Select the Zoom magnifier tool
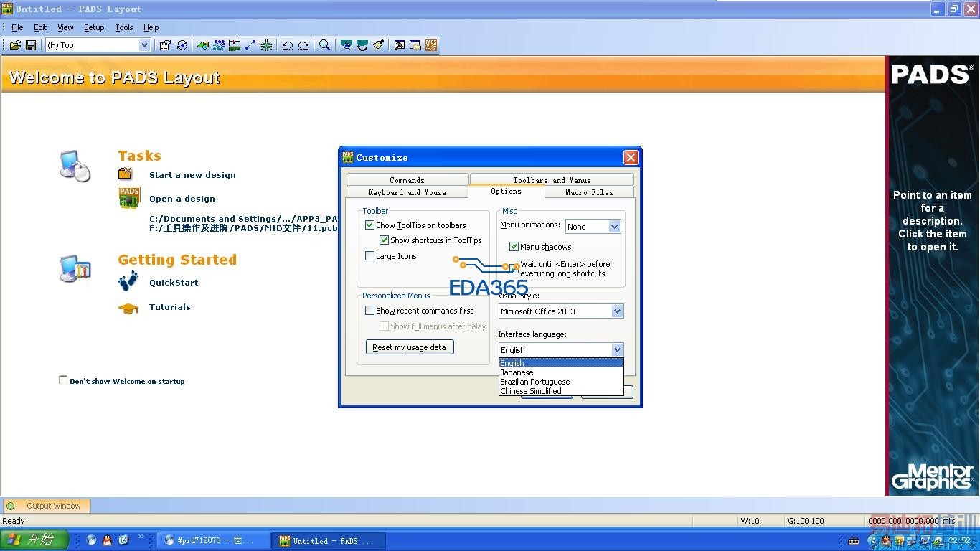The image size is (980, 551). coord(324,45)
